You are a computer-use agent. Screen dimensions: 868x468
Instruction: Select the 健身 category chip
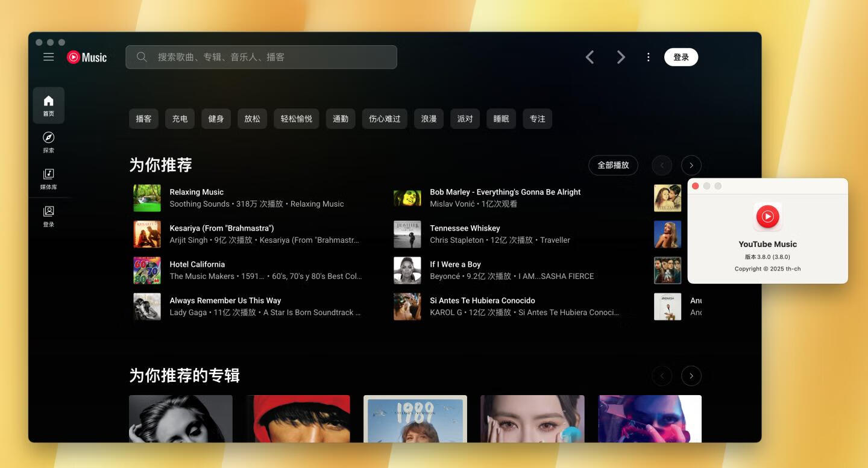[216, 119]
